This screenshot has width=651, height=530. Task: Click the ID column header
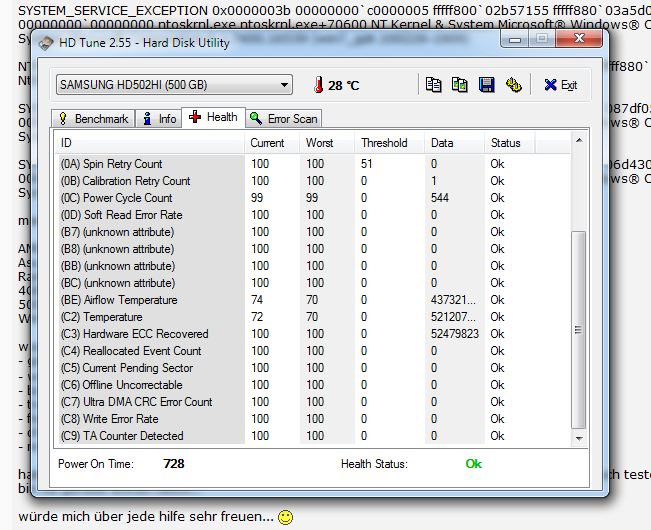[x=150, y=143]
